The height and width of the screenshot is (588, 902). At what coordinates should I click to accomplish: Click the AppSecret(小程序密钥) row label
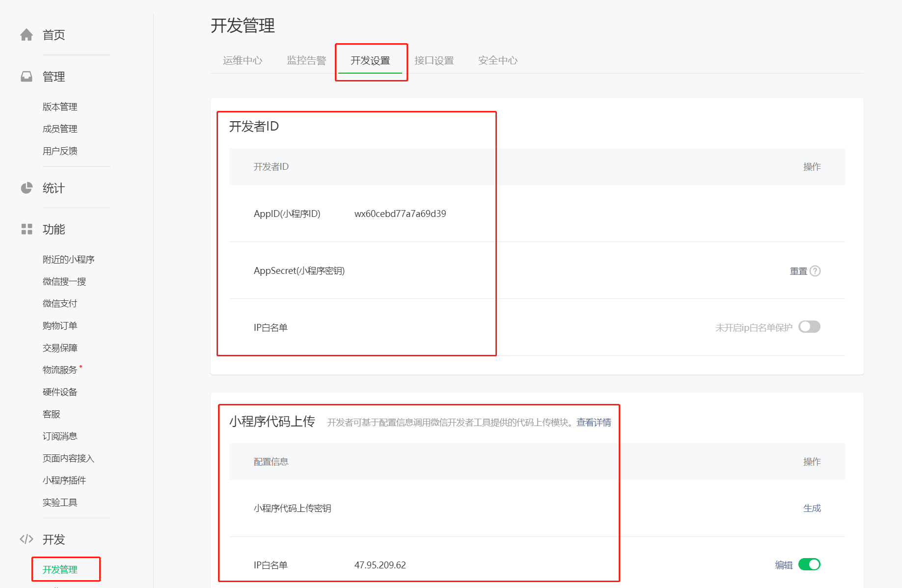coord(299,270)
